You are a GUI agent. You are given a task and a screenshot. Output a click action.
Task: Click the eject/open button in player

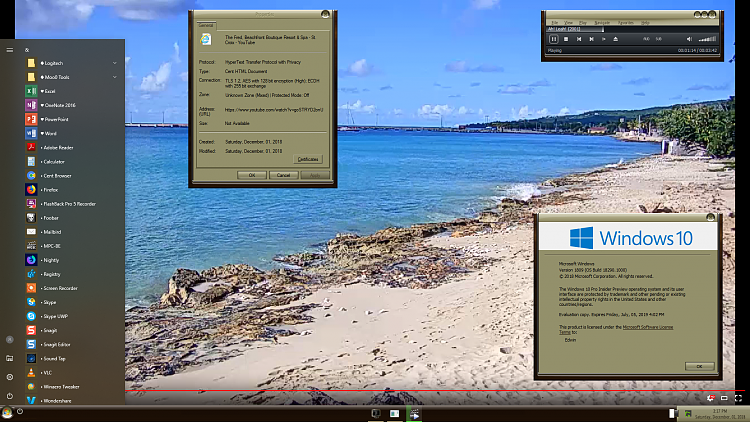click(616, 39)
